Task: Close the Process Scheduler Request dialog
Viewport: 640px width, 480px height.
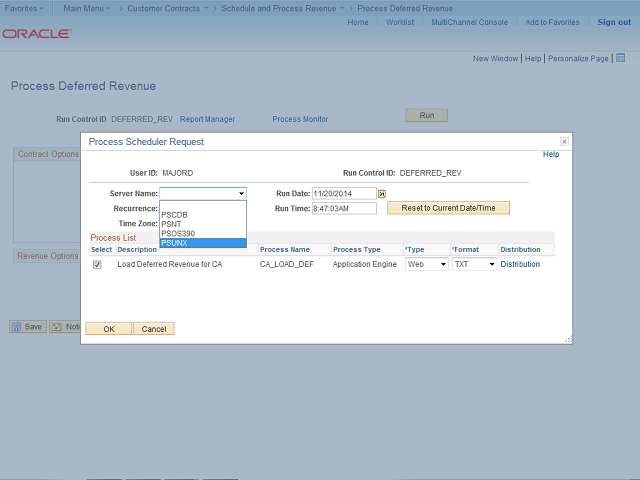Action: click(564, 141)
